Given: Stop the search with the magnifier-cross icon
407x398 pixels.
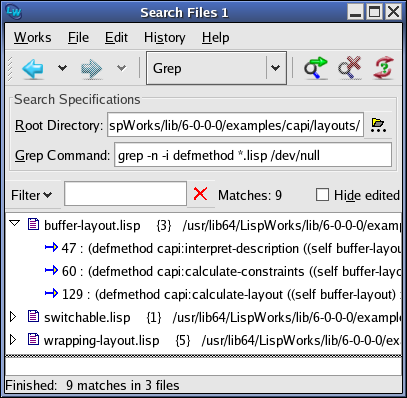Looking at the screenshot, I should pos(350,68).
